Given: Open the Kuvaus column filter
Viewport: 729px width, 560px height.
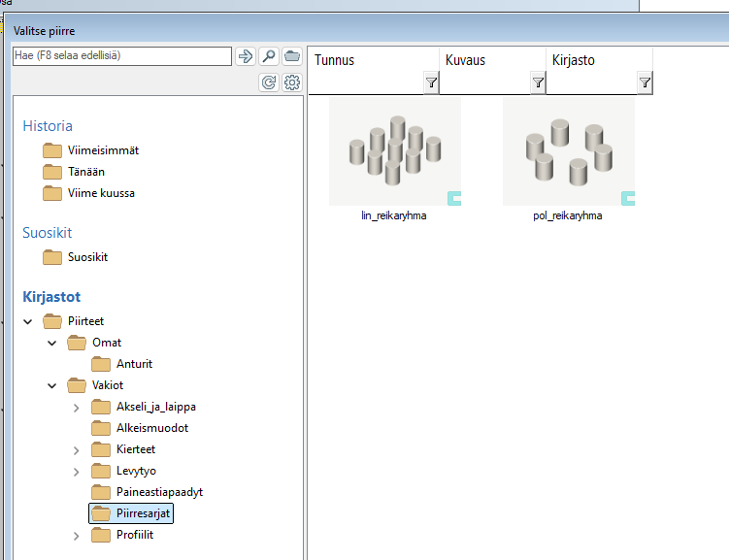Looking at the screenshot, I should [538, 83].
